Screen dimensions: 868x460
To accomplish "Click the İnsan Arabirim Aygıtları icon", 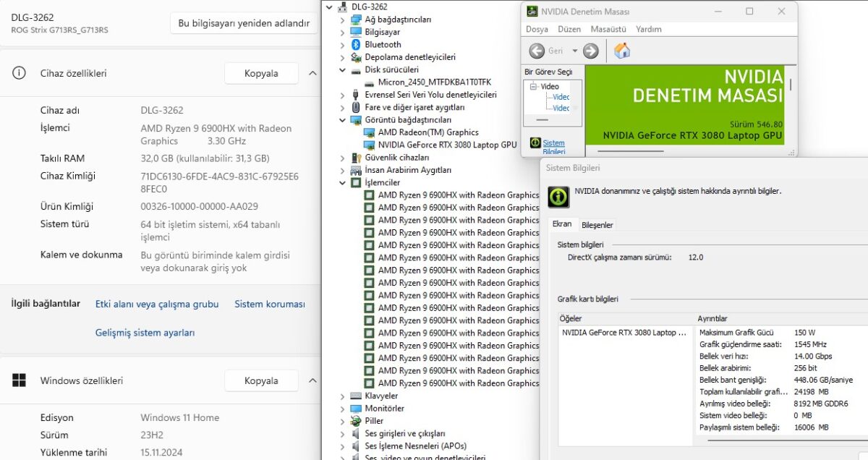I will click(x=356, y=170).
